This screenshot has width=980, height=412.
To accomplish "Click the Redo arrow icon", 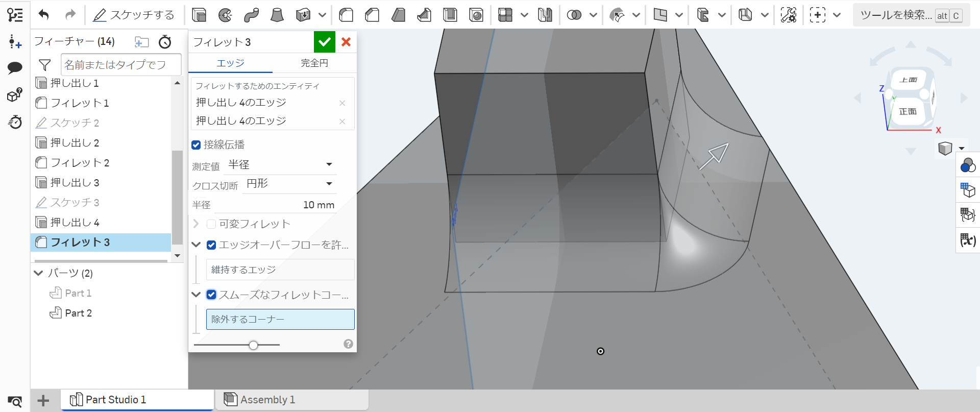I will point(70,15).
